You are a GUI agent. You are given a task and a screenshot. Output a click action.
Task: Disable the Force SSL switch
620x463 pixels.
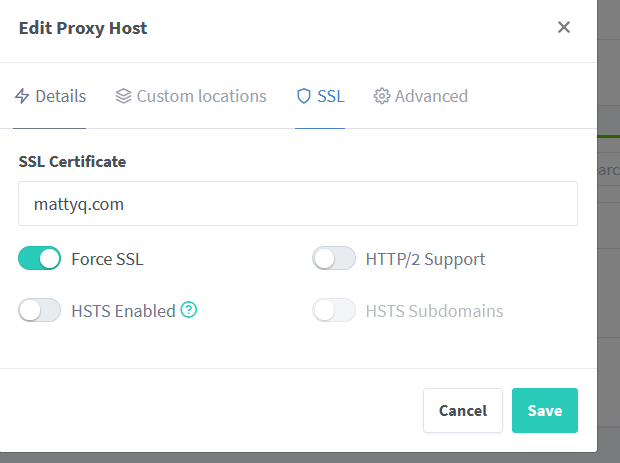(40, 258)
